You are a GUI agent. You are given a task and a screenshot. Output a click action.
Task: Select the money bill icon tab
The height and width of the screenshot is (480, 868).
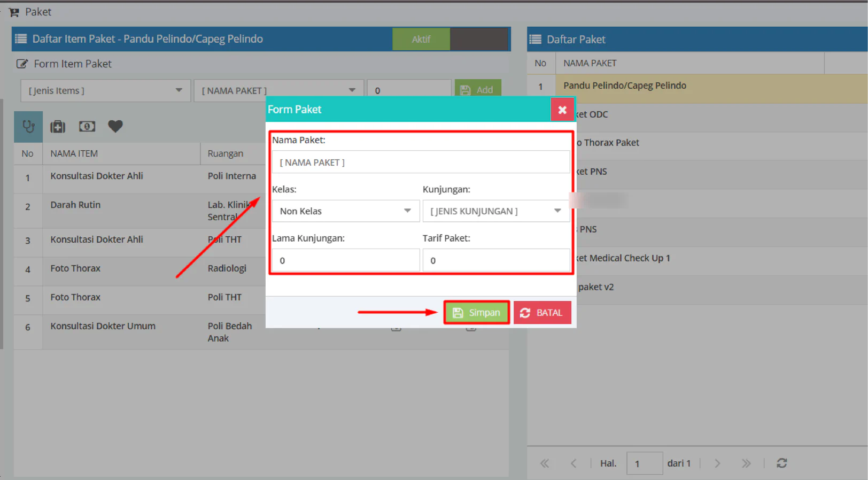87,126
